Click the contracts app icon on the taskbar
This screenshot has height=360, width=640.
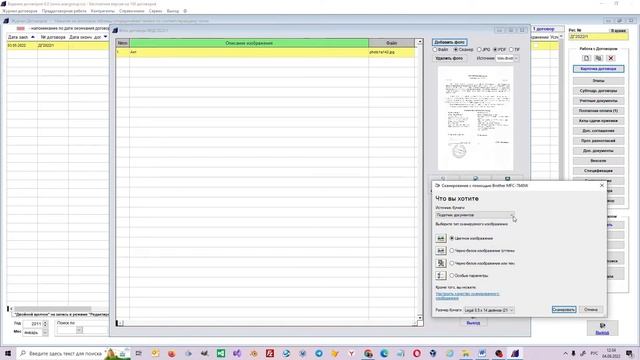[515, 353]
